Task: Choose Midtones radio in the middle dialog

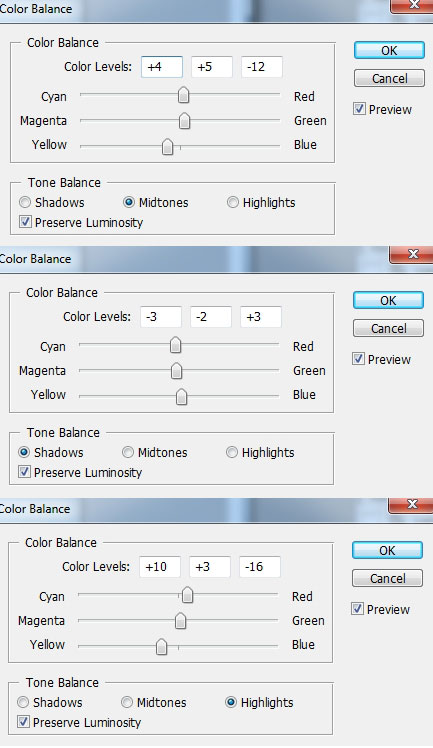Action: pyautogui.click(x=128, y=452)
